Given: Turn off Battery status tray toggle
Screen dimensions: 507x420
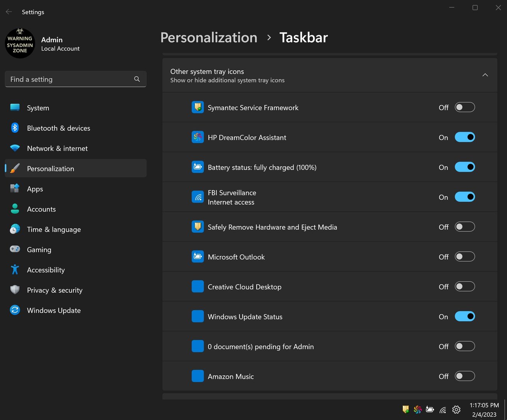Looking at the screenshot, I should 465,167.
